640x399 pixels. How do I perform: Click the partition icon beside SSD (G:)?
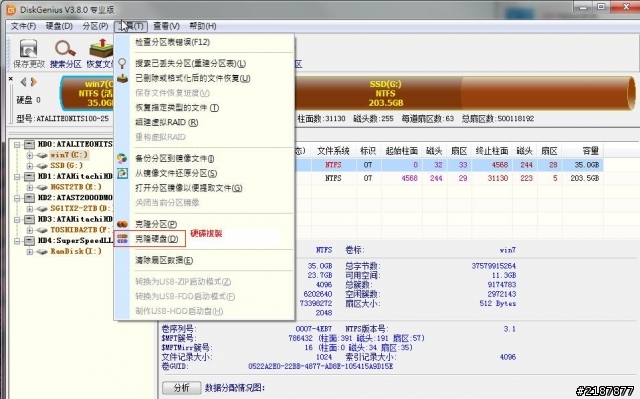pyautogui.click(x=42, y=166)
